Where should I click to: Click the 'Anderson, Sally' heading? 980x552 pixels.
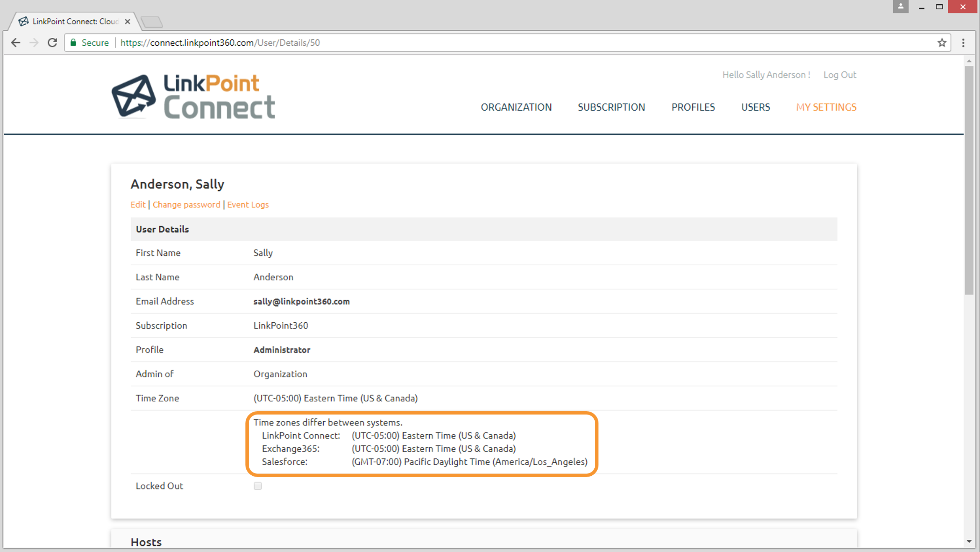[x=177, y=184]
